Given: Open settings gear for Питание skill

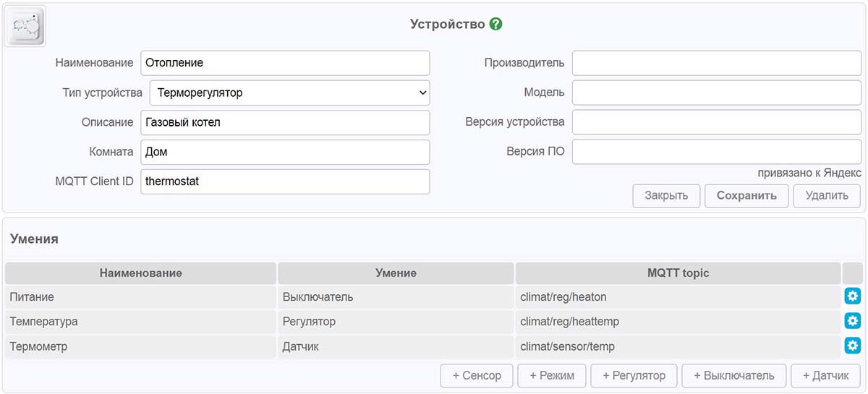Looking at the screenshot, I should point(853,296).
